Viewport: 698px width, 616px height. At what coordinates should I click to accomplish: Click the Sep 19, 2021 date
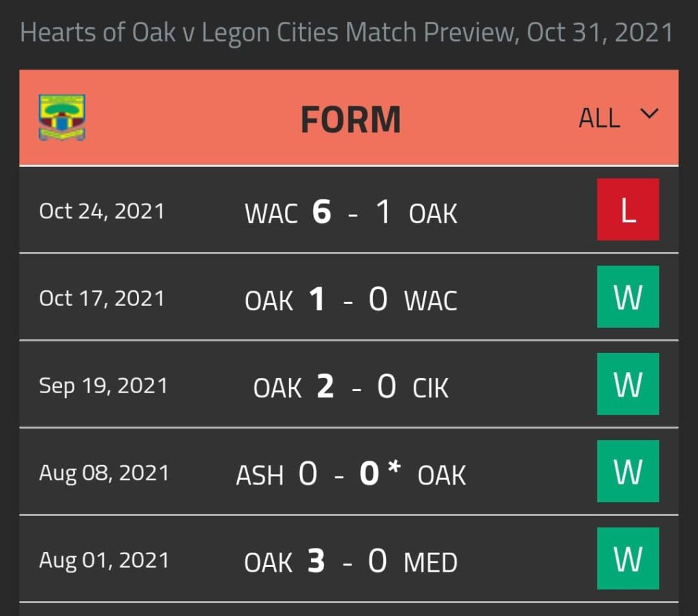pos(104,386)
